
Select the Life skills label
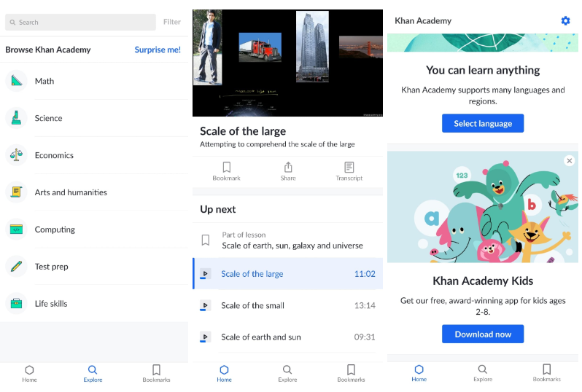point(51,303)
